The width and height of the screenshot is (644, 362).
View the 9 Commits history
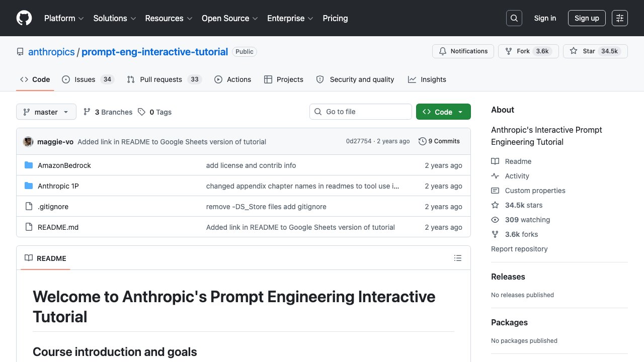pos(439,141)
